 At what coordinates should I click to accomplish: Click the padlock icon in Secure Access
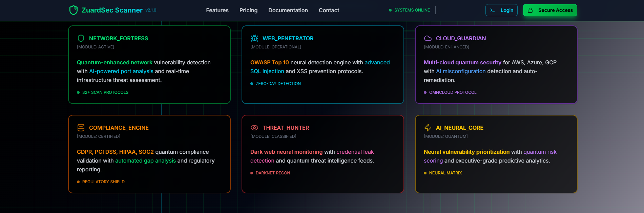530,10
